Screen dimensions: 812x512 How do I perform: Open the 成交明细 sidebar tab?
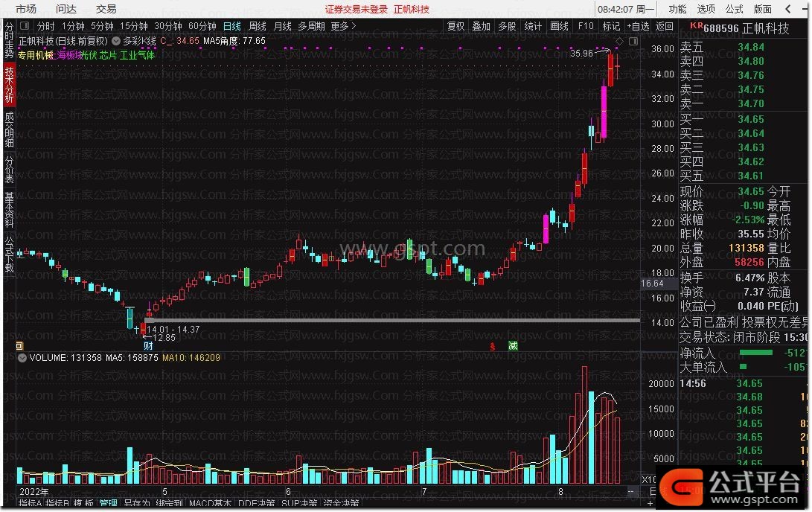click(10, 129)
